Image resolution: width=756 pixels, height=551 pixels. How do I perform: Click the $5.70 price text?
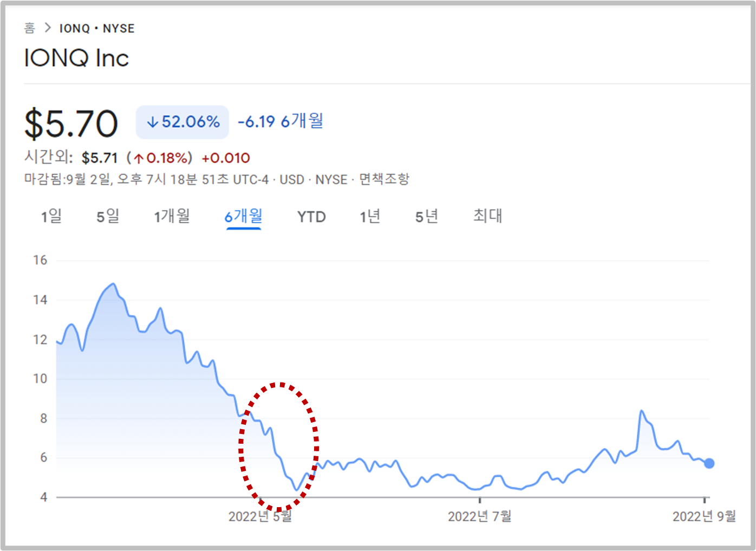71,124
